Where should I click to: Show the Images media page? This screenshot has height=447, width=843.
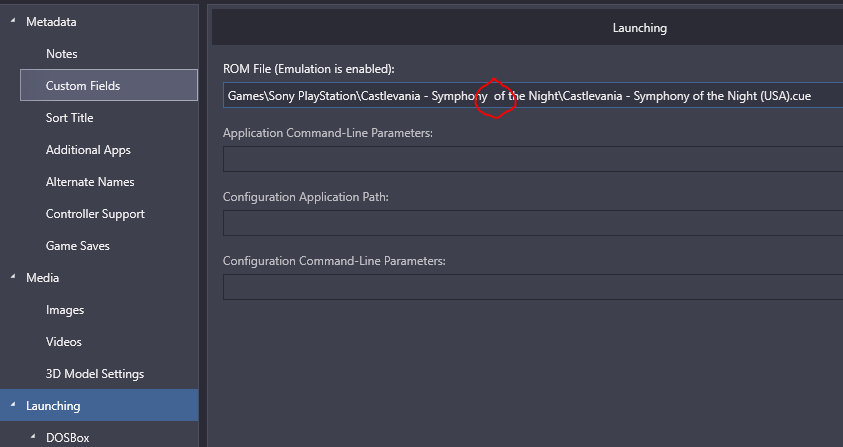[x=65, y=310]
